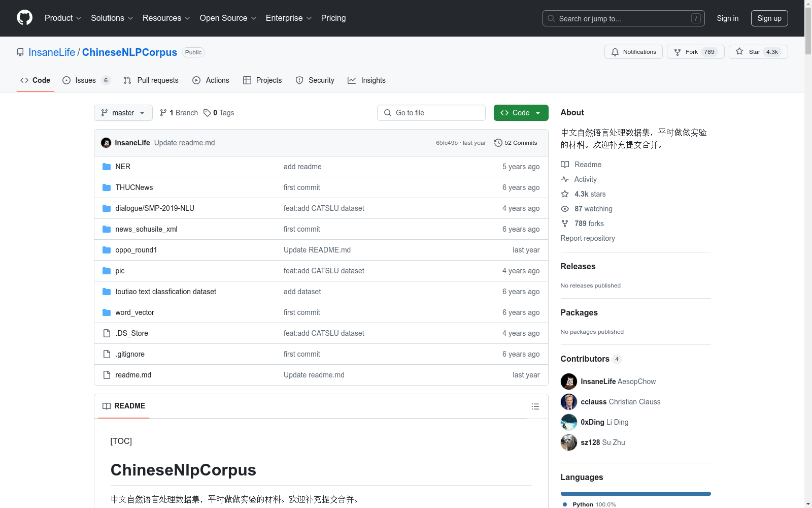Click the 1 Branch link

point(179,113)
